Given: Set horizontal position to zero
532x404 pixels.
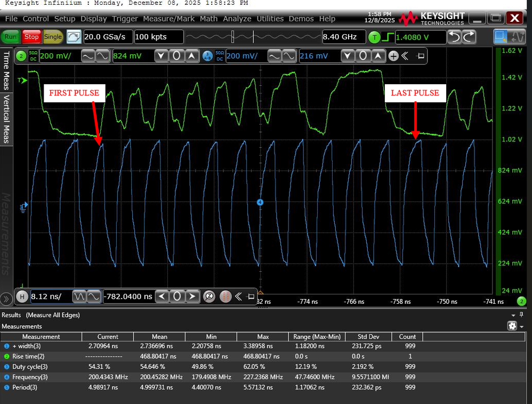Looking at the screenshot, I should click(177, 296).
